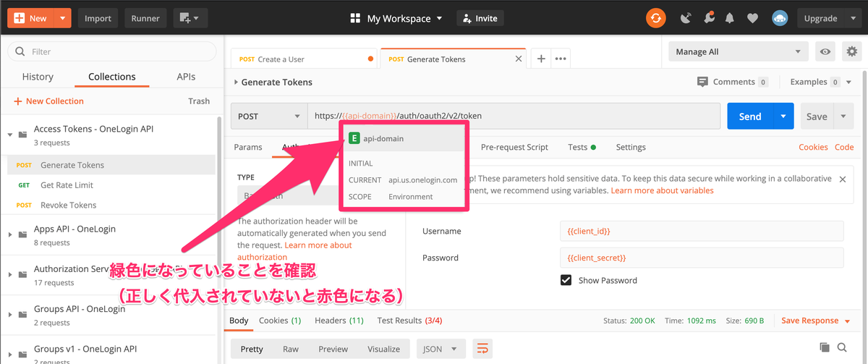Toggle the Show Password checkbox
868x364 pixels.
[566, 280]
